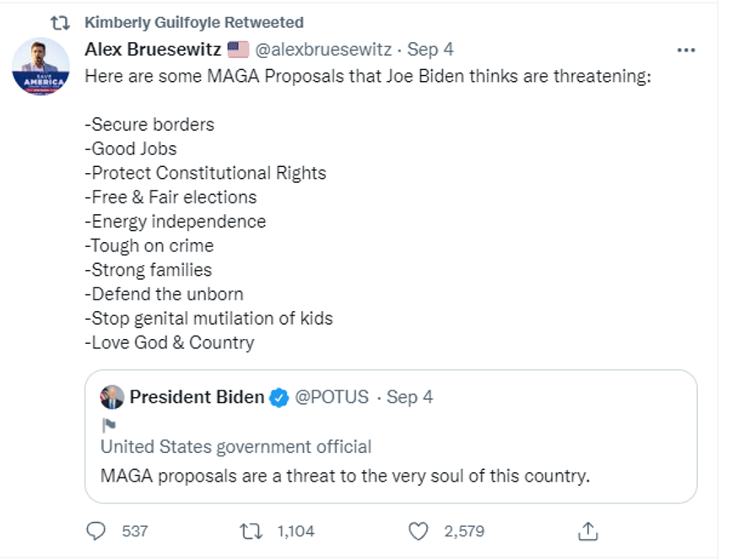
Task: Visit the @alexbruesewitz handle
Action: point(322,50)
